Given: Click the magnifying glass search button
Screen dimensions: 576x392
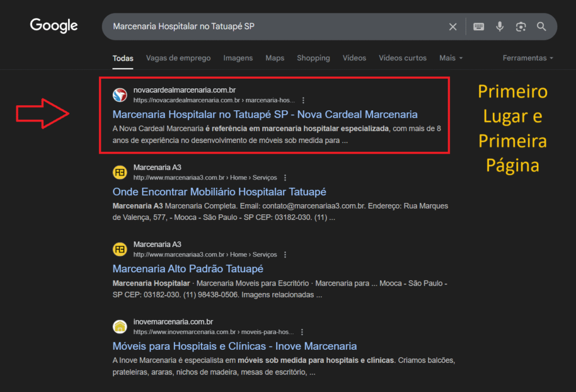Looking at the screenshot, I should [542, 26].
